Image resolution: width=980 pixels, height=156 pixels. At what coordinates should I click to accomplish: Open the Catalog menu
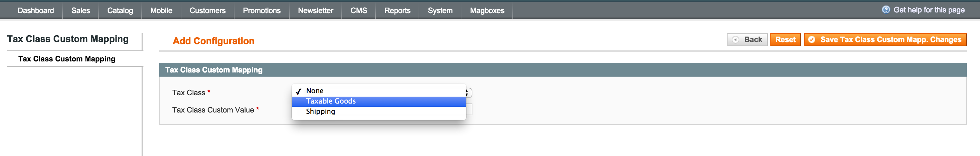120,11
